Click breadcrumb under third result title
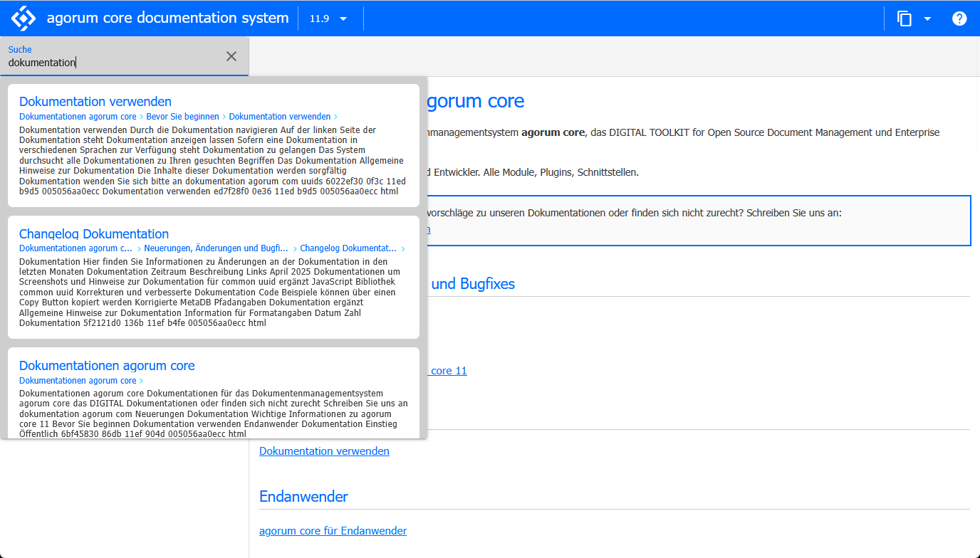This screenshot has height=558, width=980. click(78, 381)
